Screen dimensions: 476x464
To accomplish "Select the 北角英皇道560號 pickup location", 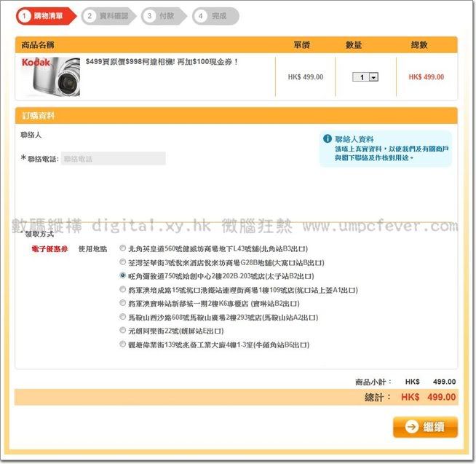I will tap(122, 248).
